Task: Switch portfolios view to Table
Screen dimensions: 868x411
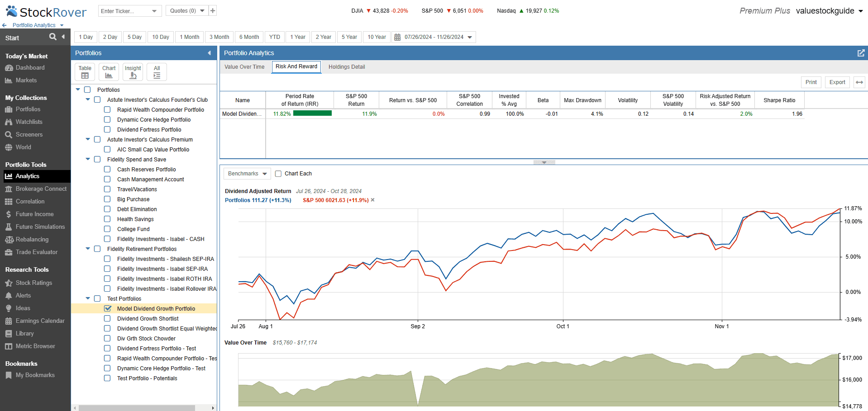Action: click(x=85, y=72)
